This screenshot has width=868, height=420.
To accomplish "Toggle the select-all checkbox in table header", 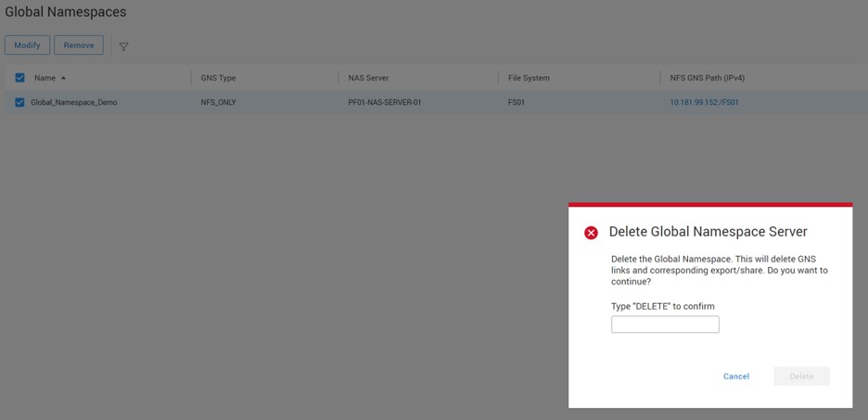I will coord(19,78).
